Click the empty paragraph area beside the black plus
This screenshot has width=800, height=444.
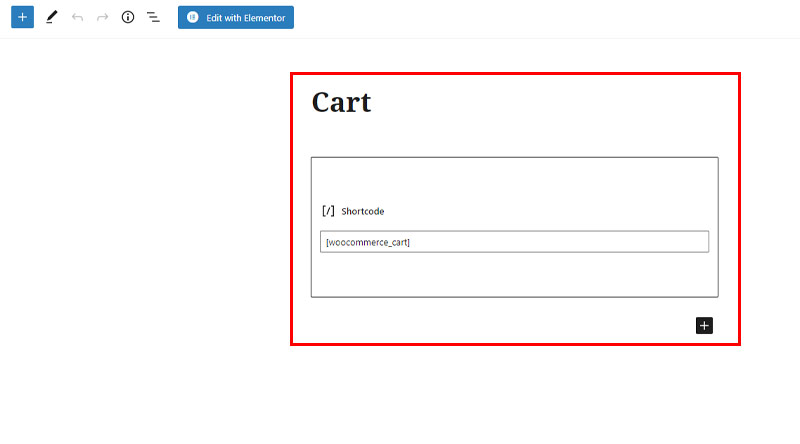[x=500, y=326]
